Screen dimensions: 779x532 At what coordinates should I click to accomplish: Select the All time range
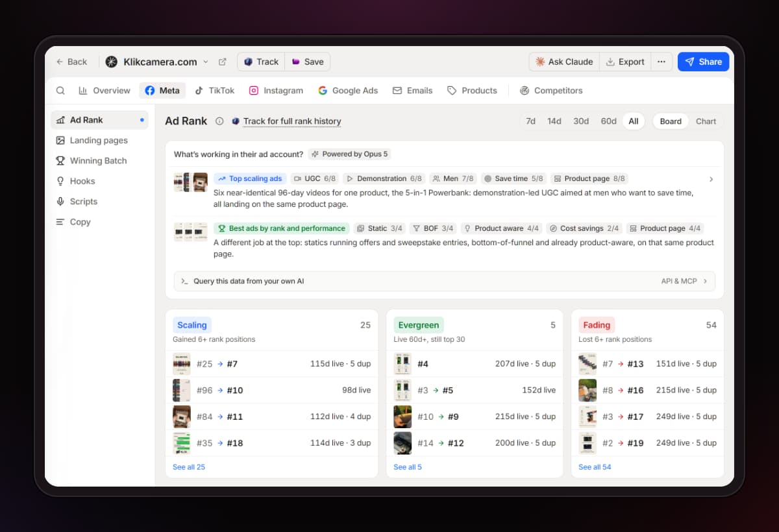pyautogui.click(x=634, y=121)
